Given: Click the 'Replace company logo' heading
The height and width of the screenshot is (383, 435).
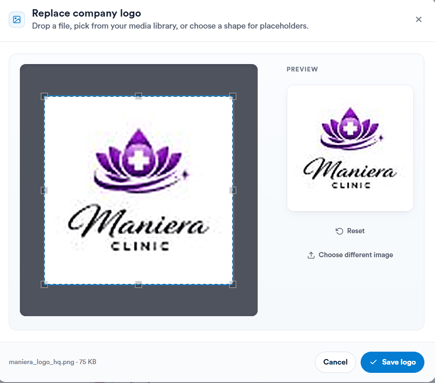Looking at the screenshot, I should [x=86, y=13].
